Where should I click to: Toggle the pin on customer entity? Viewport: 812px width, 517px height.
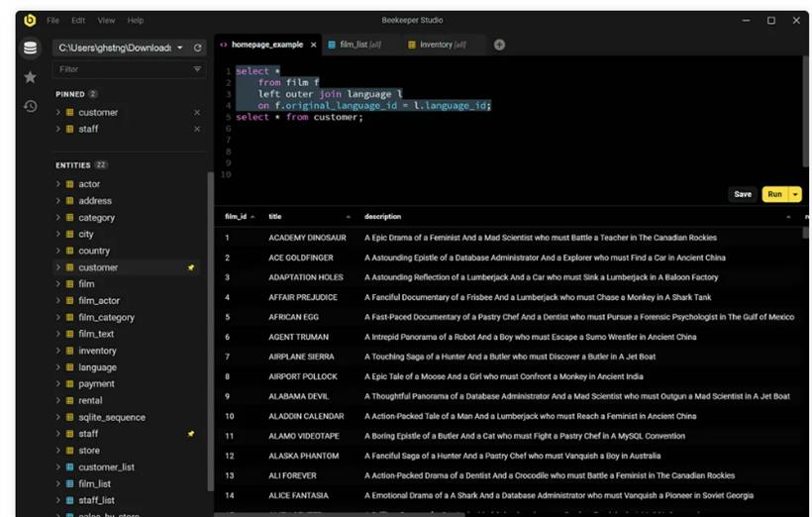191,267
